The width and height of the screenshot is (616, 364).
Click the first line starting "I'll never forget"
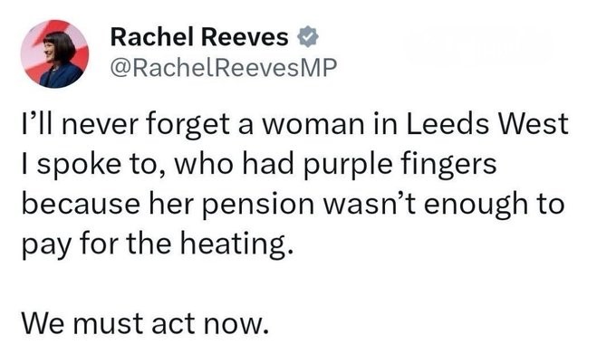coord(294,125)
